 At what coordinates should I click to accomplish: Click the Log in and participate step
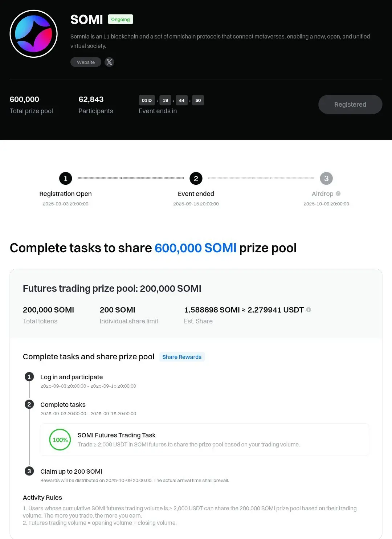(72, 377)
